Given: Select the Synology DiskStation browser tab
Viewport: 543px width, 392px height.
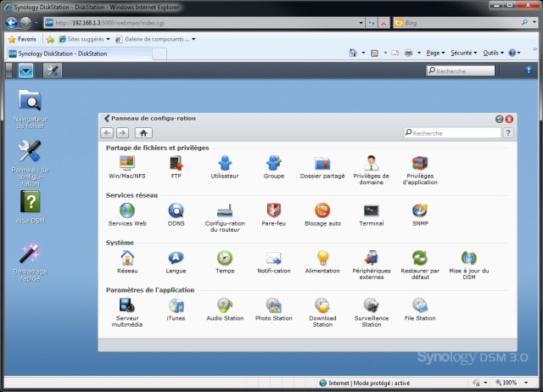Looking at the screenshot, I should [80, 53].
